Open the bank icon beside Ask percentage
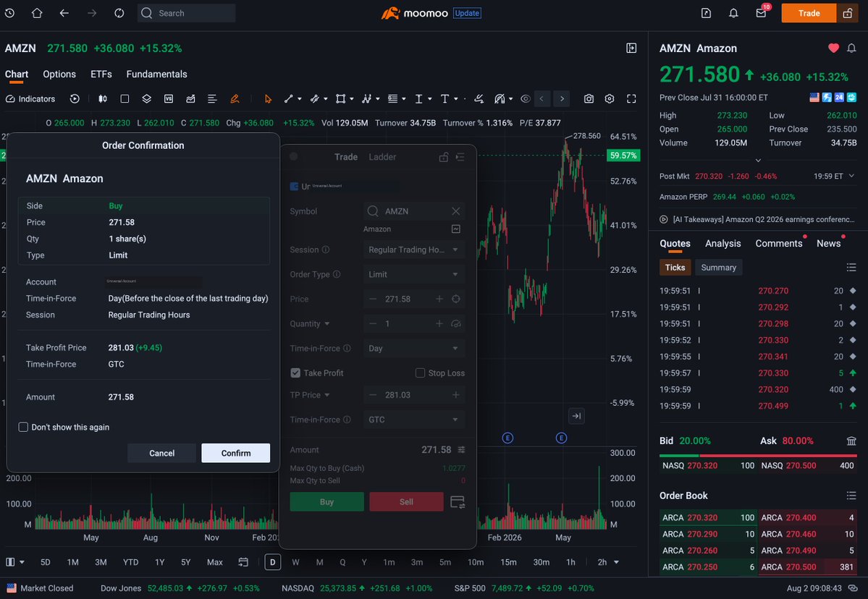The height and width of the screenshot is (599, 868). (851, 441)
